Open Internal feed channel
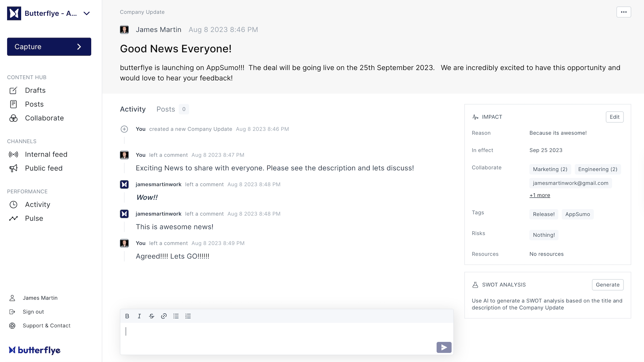 46,154
